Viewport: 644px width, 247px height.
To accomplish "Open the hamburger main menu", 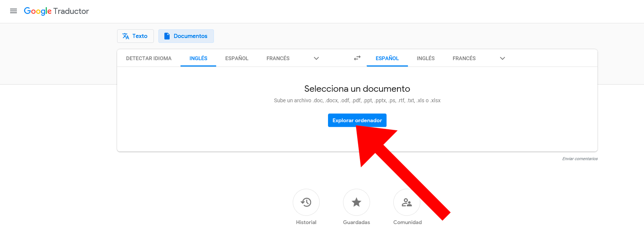I will point(14,11).
